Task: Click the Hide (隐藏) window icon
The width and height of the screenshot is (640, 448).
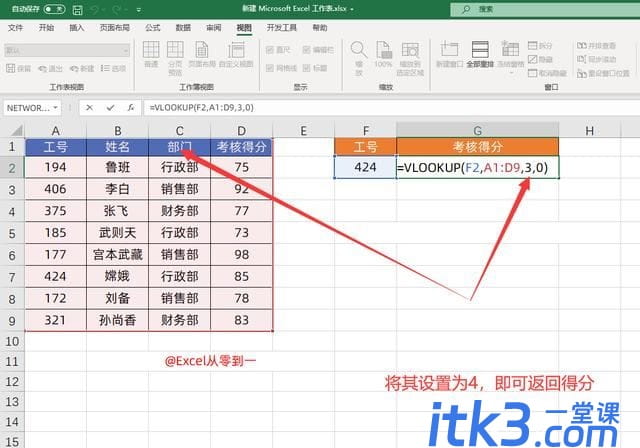Action: pos(540,60)
